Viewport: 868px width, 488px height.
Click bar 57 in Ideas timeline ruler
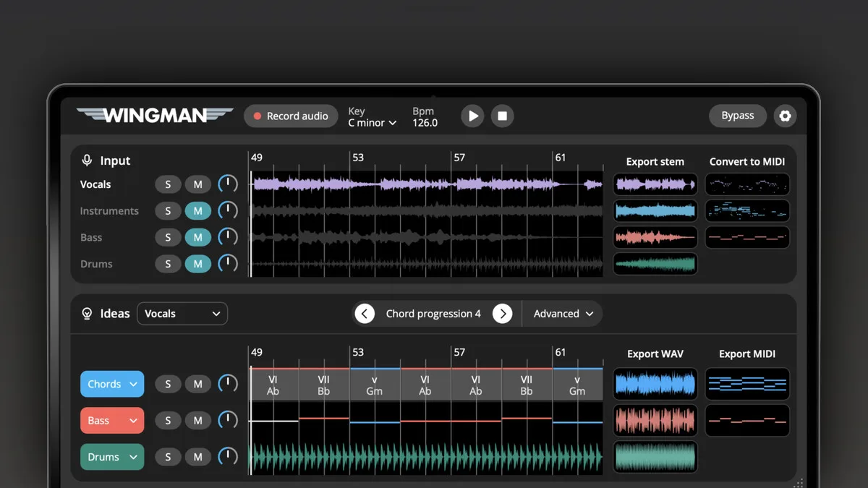(x=459, y=353)
